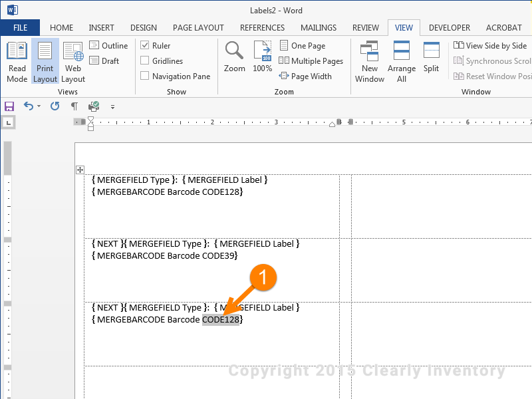Open Print Preview from the quick access toolbar
The width and height of the screenshot is (532, 399).
click(x=93, y=106)
